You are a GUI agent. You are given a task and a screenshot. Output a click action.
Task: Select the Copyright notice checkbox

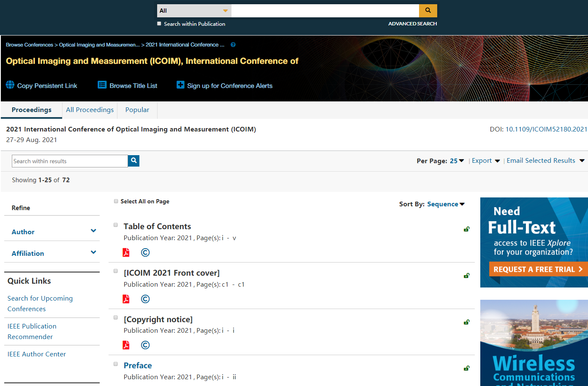pyautogui.click(x=115, y=318)
